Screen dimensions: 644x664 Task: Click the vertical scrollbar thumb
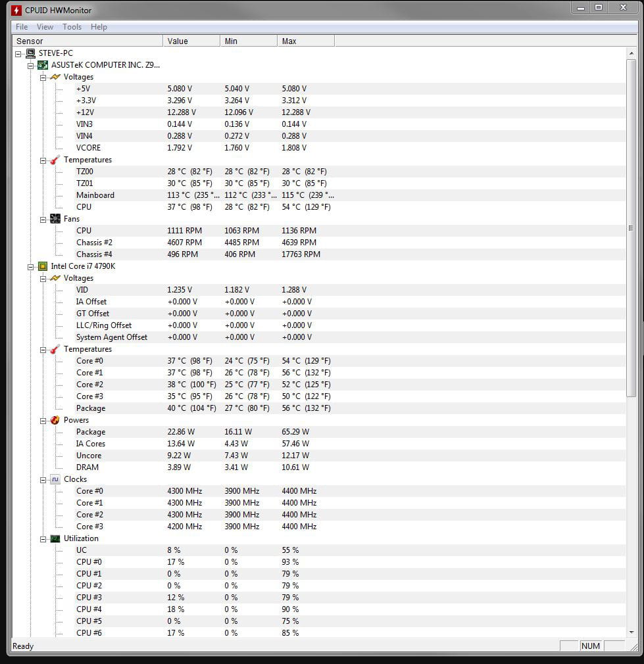point(632,228)
